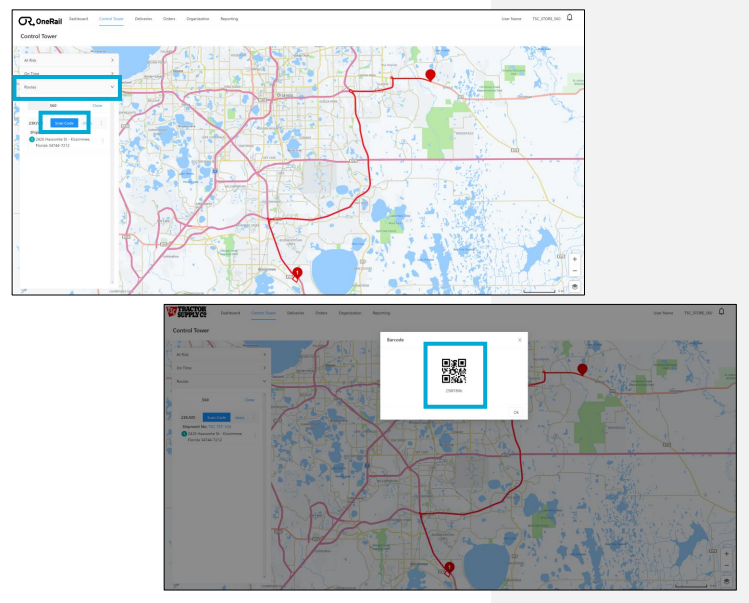Click User Name label in OneRail header
The height and width of the screenshot is (603, 749).
pos(512,19)
